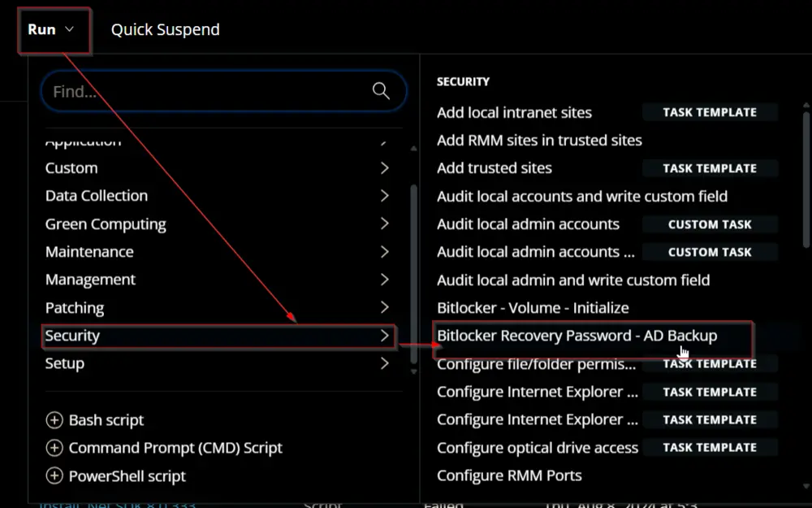Choose the Green Computing category

pos(219,224)
